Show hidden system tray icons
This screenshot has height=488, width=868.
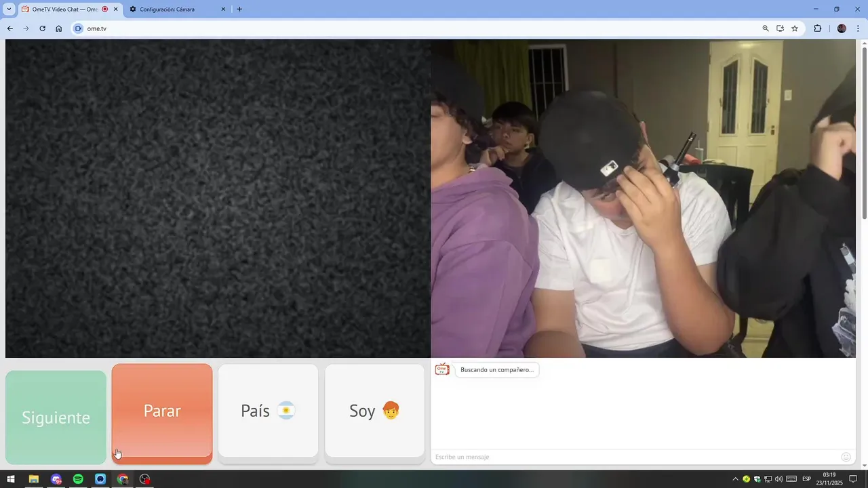[x=735, y=479]
